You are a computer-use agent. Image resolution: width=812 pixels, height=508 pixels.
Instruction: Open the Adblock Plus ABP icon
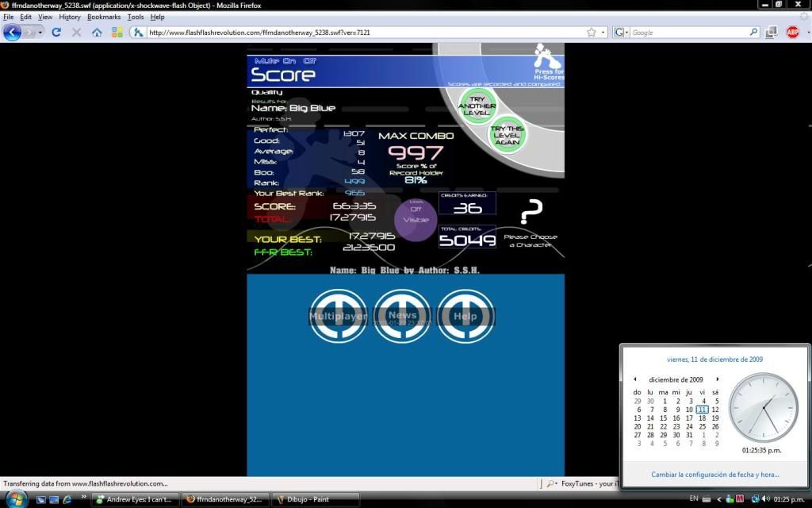pyautogui.click(x=792, y=33)
